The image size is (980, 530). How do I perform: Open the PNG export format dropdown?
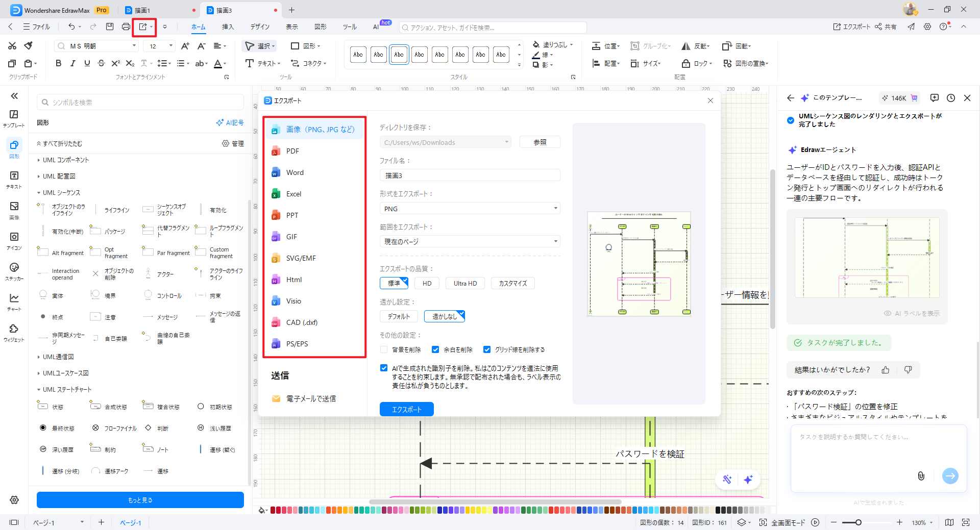555,208
